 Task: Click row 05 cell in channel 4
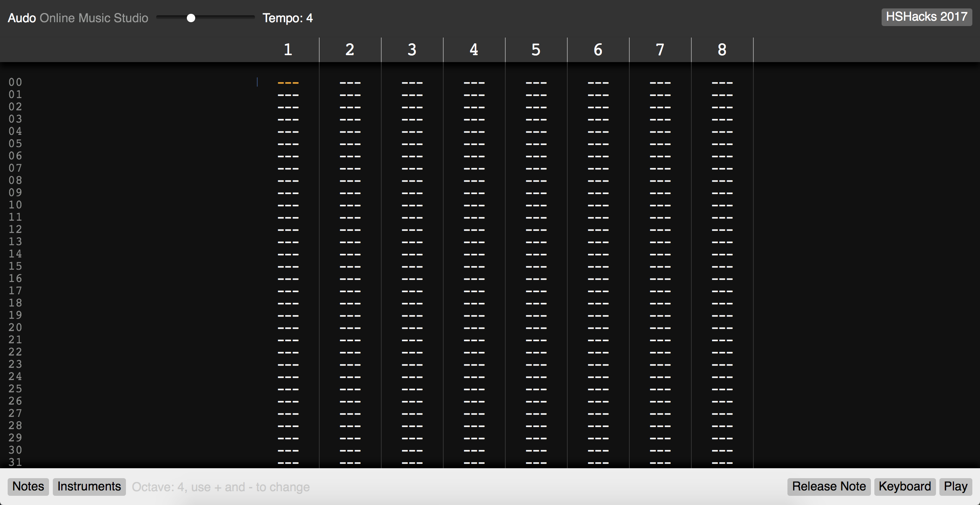[x=474, y=144]
